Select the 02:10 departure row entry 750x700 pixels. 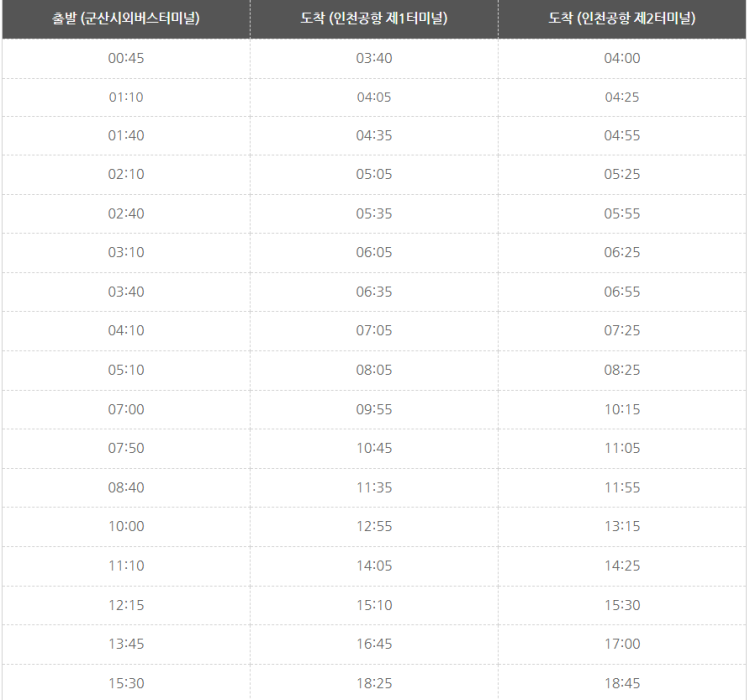(x=126, y=174)
